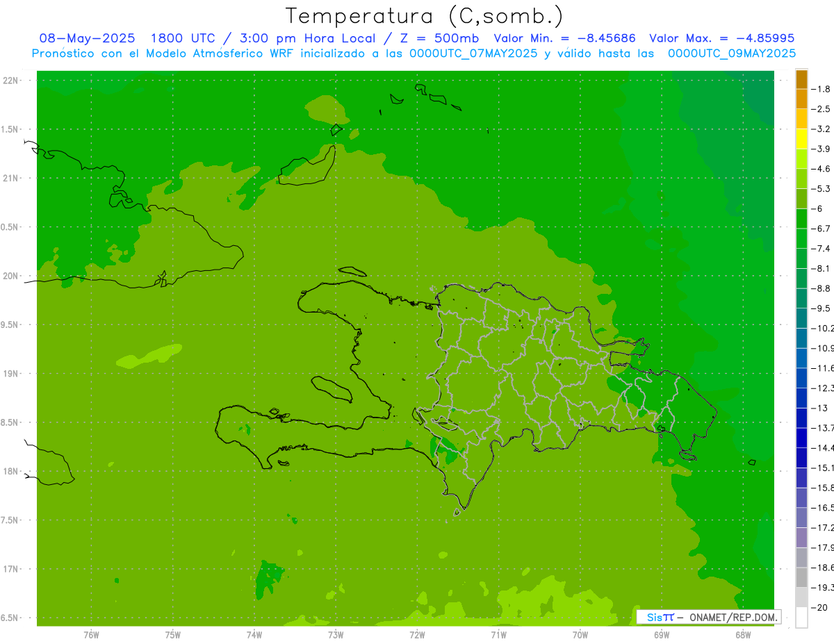Click the '72W' longitude label
834x644 pixels.
[x=417, y=635]
